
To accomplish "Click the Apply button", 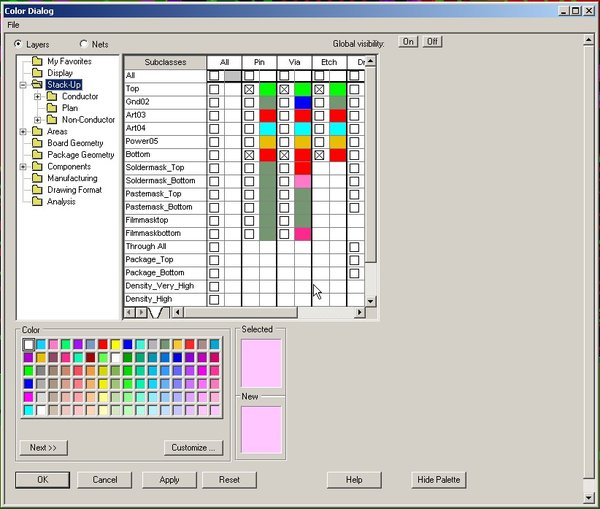I will (x=169, y=480).
